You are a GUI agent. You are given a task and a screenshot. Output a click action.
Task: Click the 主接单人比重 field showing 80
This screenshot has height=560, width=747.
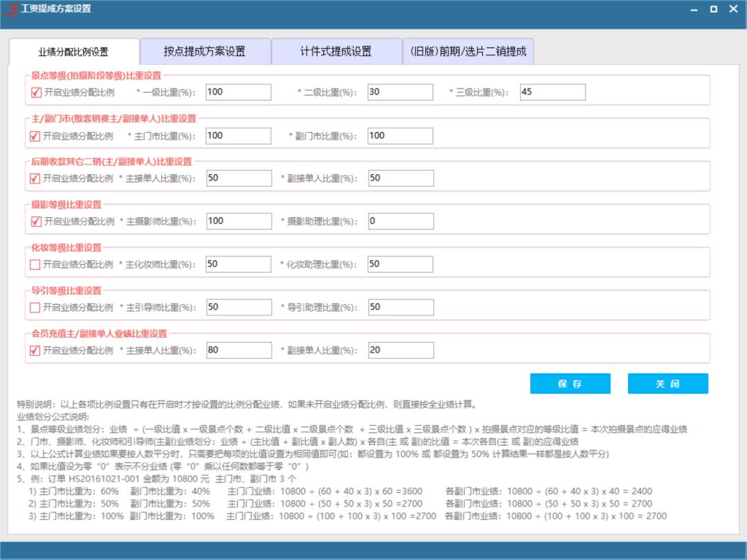(x=238, y=351)
